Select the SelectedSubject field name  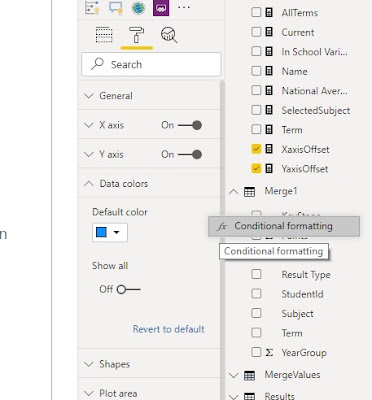316,110
